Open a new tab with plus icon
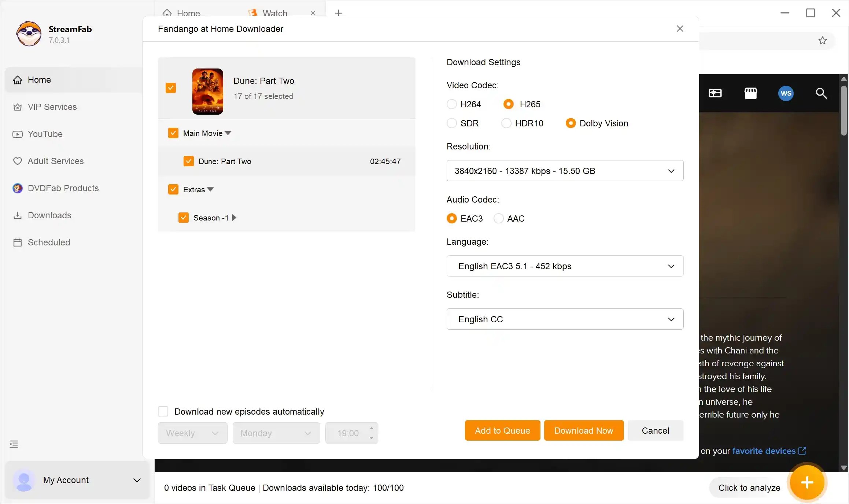This screenshot has height=504, width=849. (x=339, y=13)
